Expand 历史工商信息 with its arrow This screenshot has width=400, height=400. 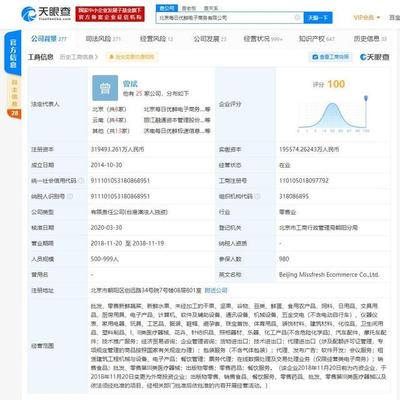(x=79, y=57)
